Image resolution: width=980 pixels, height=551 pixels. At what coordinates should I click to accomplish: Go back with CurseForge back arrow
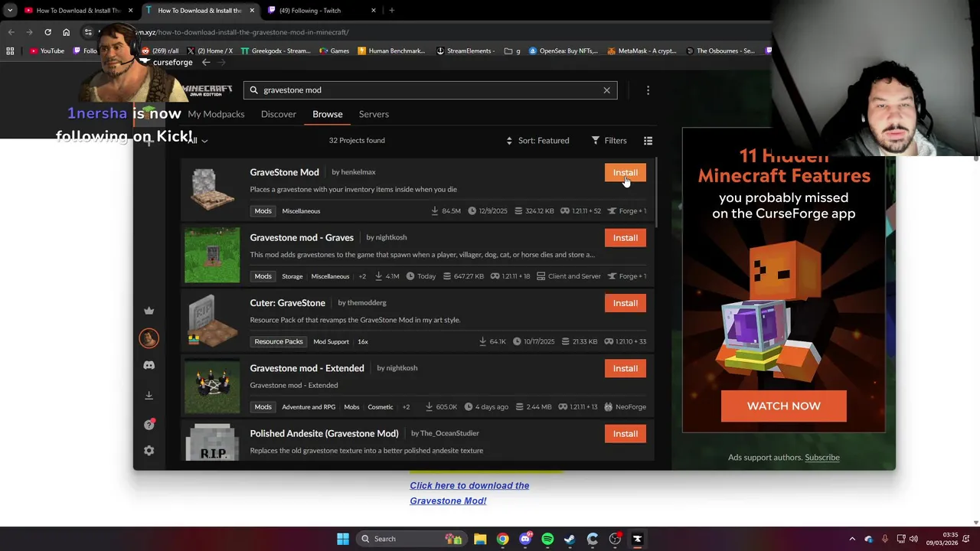205,63
